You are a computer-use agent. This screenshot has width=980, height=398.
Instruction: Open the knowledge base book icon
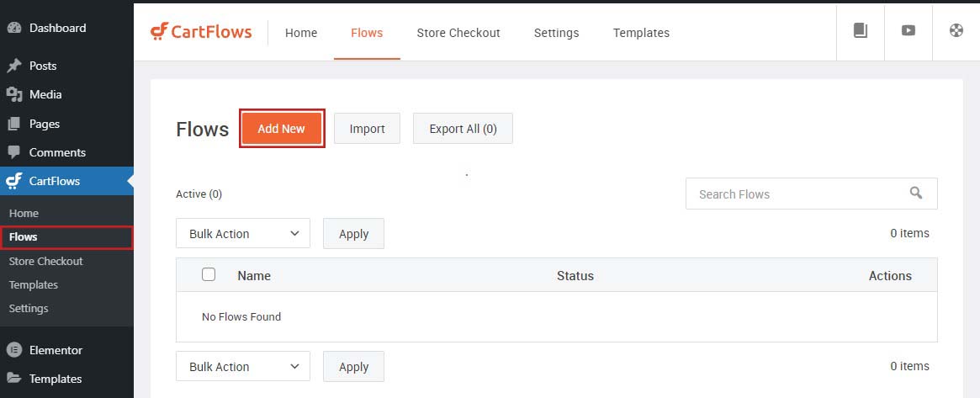tap(861, 30)
